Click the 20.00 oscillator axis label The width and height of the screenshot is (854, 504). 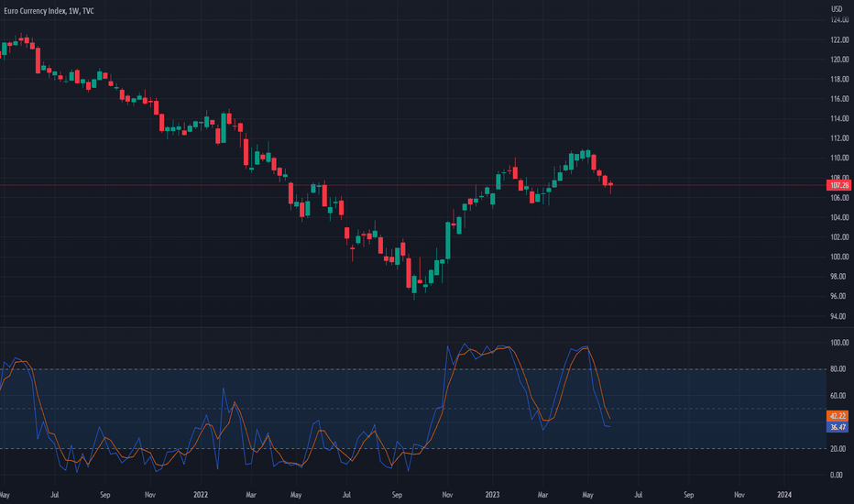point(838,448)
